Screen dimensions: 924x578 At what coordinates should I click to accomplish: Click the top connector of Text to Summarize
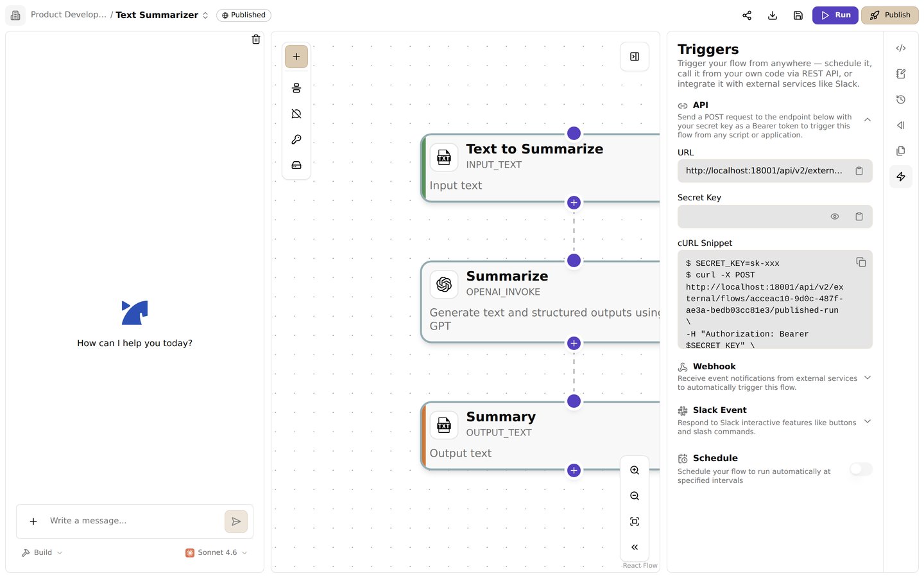[574, 133]
